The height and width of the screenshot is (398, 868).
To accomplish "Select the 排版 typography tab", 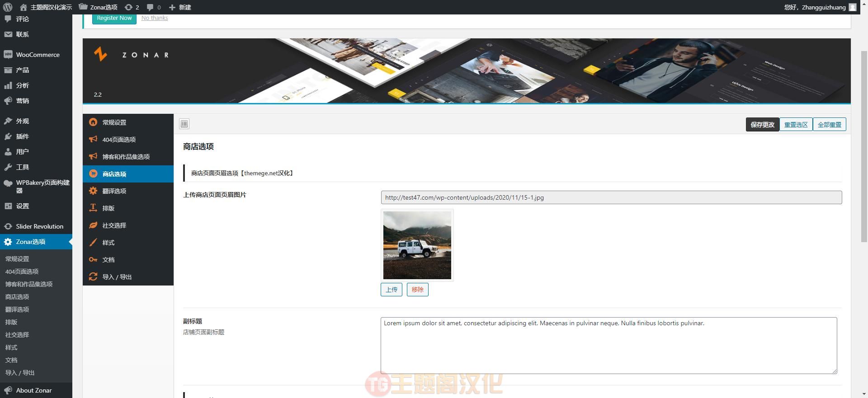I will pos(128,208).
